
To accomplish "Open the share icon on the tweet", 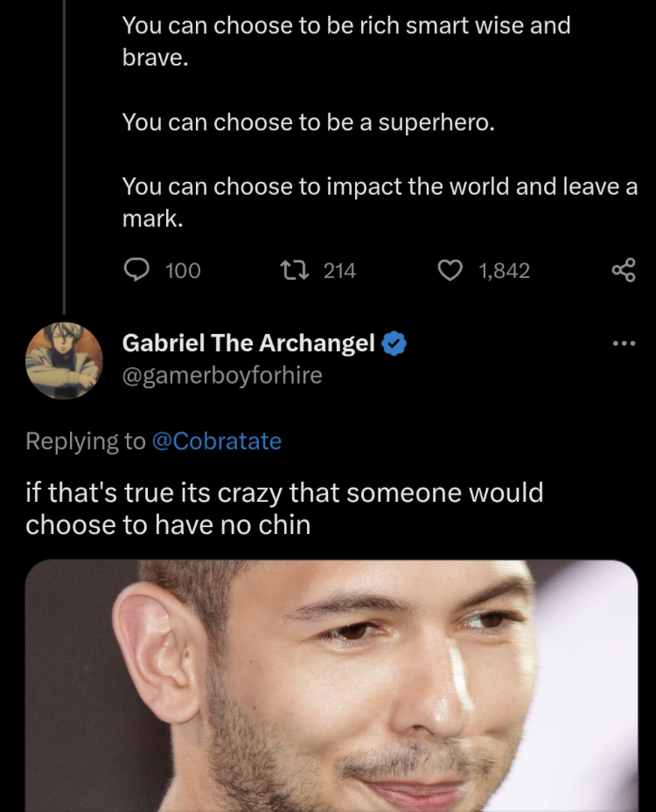I will 623,271.
